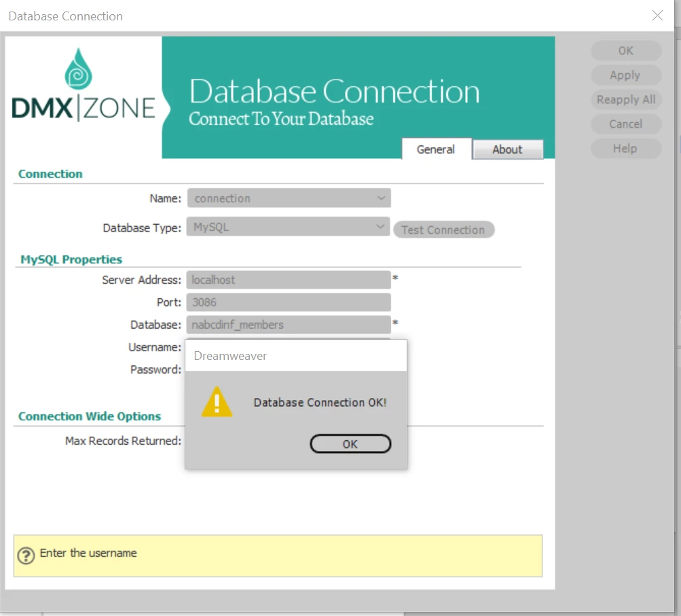This screenshot has height=616, width=681.
Task: Click the Dreamweaver alert title bar
Action: coord(296,355)
